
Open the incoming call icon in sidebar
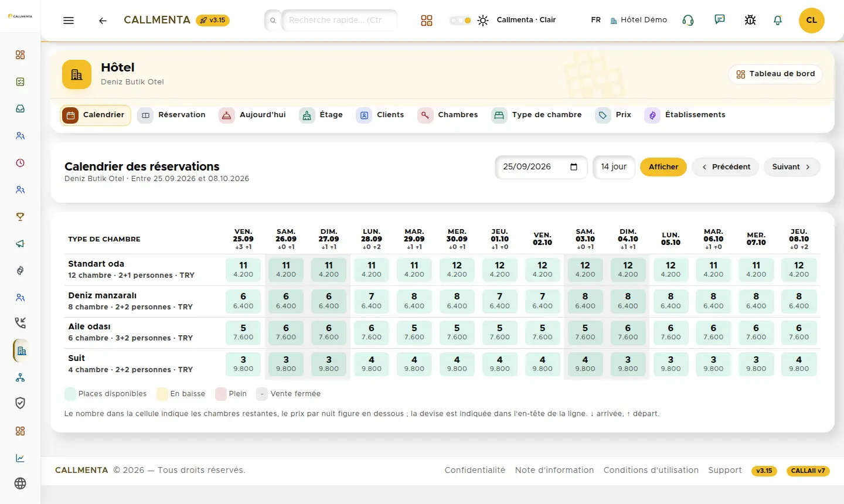tap(21, 323)
